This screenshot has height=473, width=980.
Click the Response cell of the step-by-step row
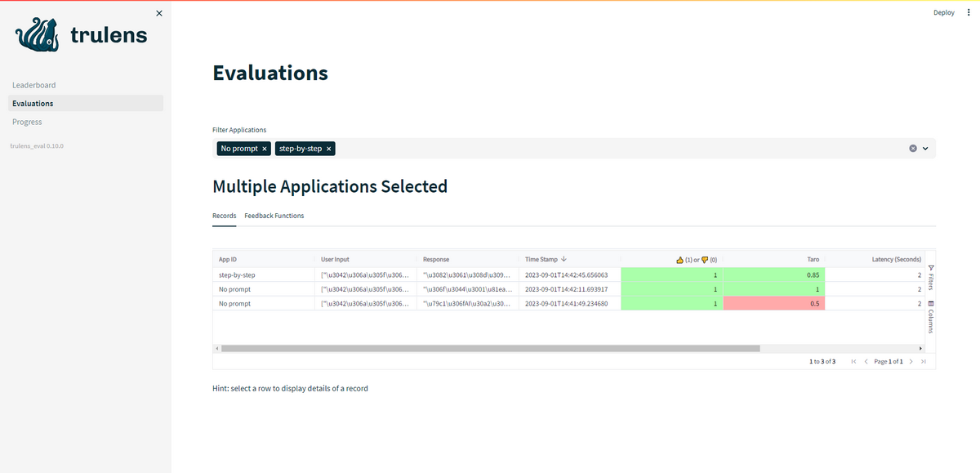[x=468, y=274]
